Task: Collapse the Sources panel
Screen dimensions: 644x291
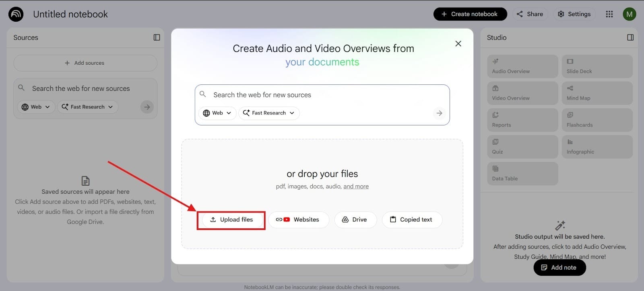Action: (157, 37)
